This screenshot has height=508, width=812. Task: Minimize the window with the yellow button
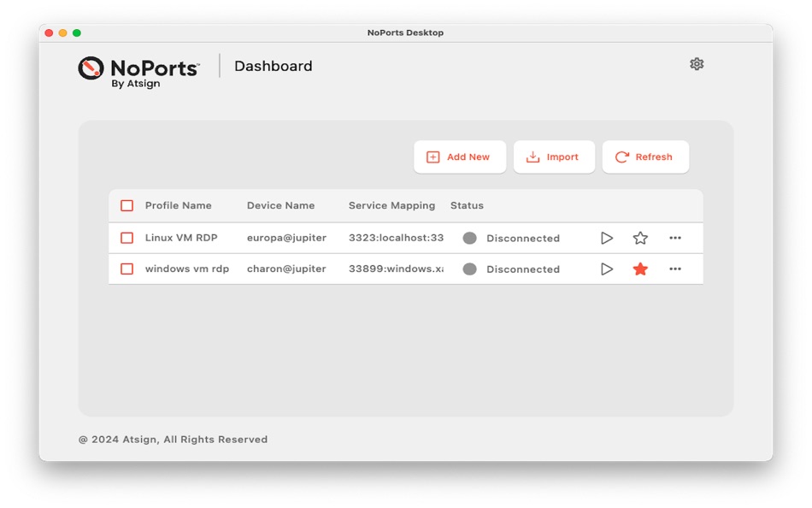coord(62,32)
